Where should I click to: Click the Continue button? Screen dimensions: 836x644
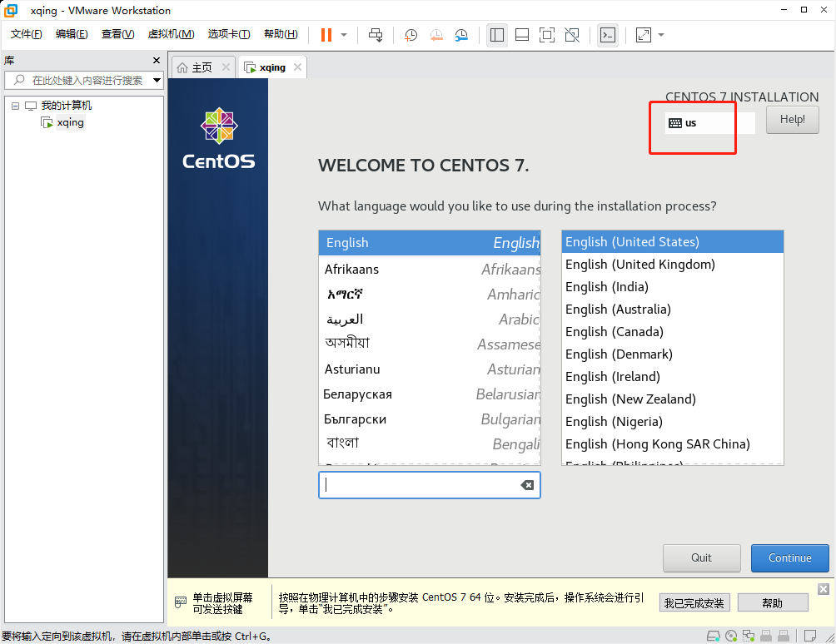click(789, 557)
